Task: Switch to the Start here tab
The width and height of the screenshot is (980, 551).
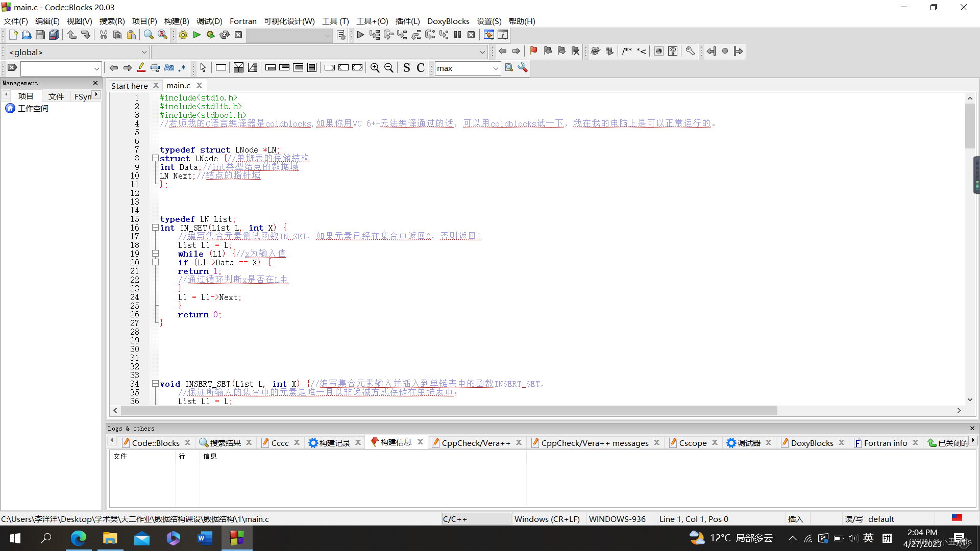Action: click(x=129, y=86)
